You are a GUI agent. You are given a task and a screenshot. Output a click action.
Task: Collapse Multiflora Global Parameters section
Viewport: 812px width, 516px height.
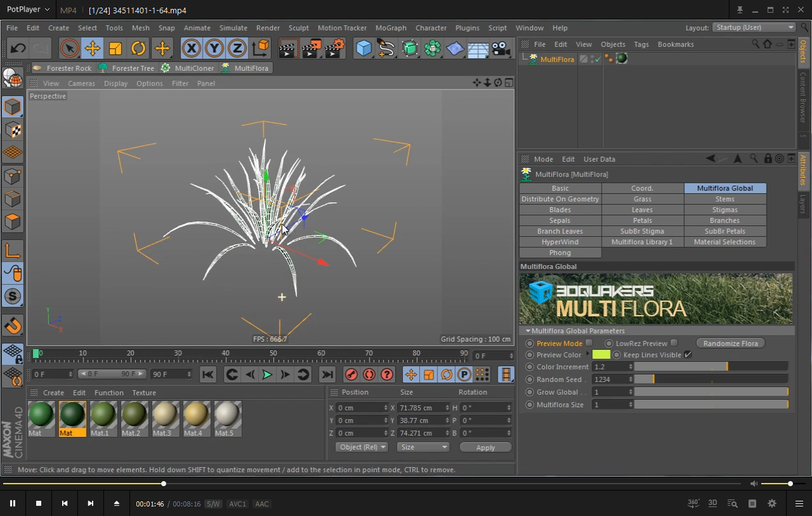pos(528,331)
